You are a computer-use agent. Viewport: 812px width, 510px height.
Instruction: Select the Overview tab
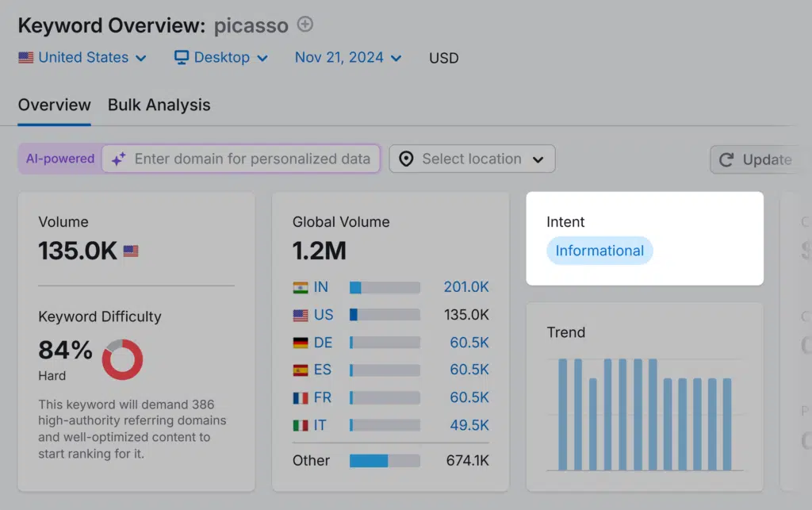[x=54, y=105]
